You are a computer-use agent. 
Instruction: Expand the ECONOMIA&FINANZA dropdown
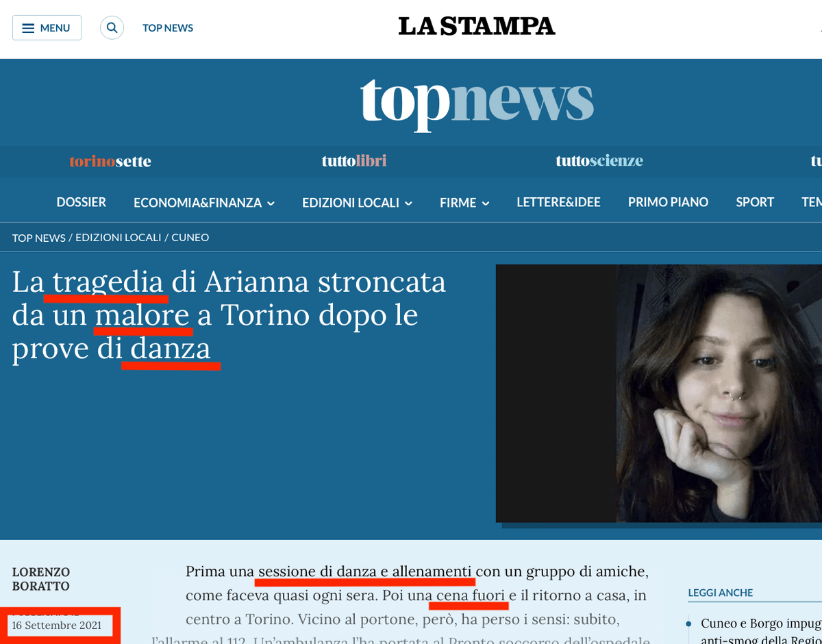point(204,203)
